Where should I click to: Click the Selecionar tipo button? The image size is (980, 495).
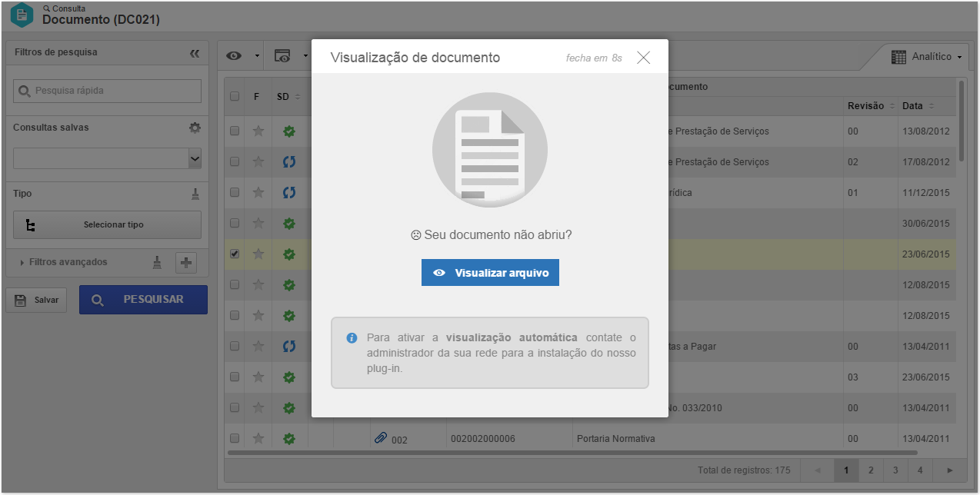(x=107, y=225)
